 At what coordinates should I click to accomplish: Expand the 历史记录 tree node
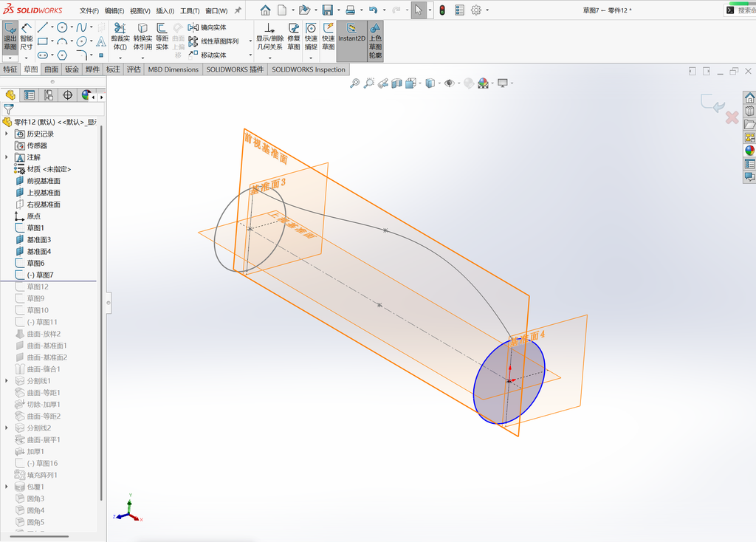pos(6,134)
